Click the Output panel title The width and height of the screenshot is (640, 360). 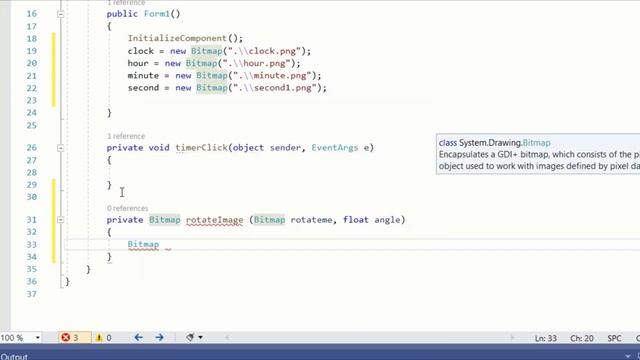point(14,356)
